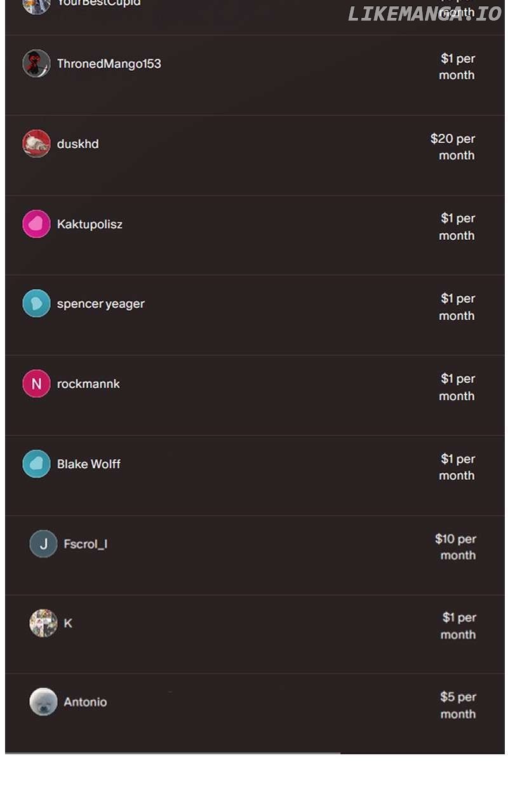Select the Antonio member name
The image size is (508, 812).
coord(85,702)
